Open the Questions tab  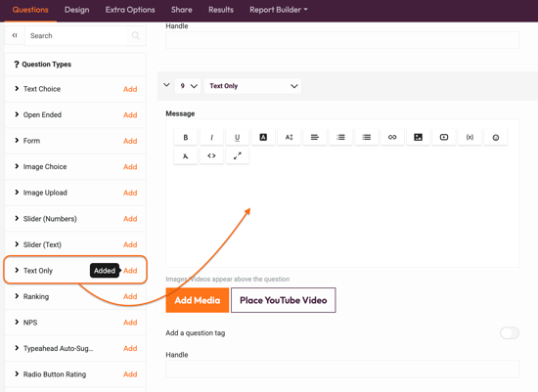[x=30, y=10]
